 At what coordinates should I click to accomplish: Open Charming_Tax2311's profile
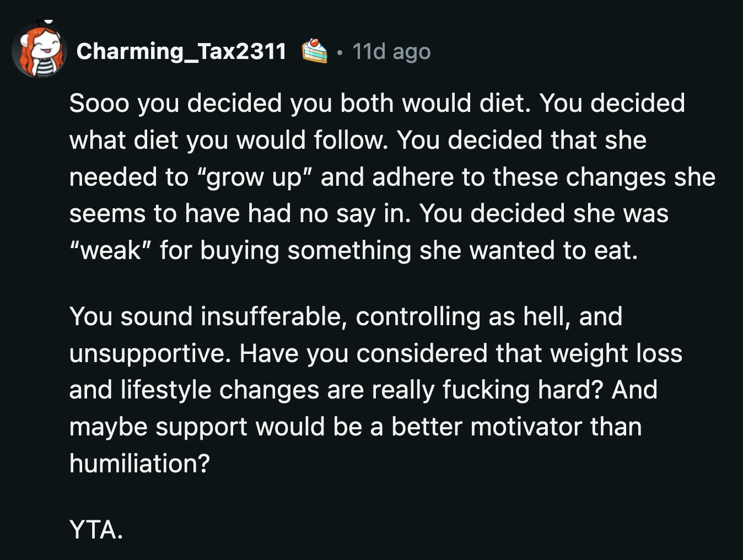pyautogui.click(x=182, y=52)
